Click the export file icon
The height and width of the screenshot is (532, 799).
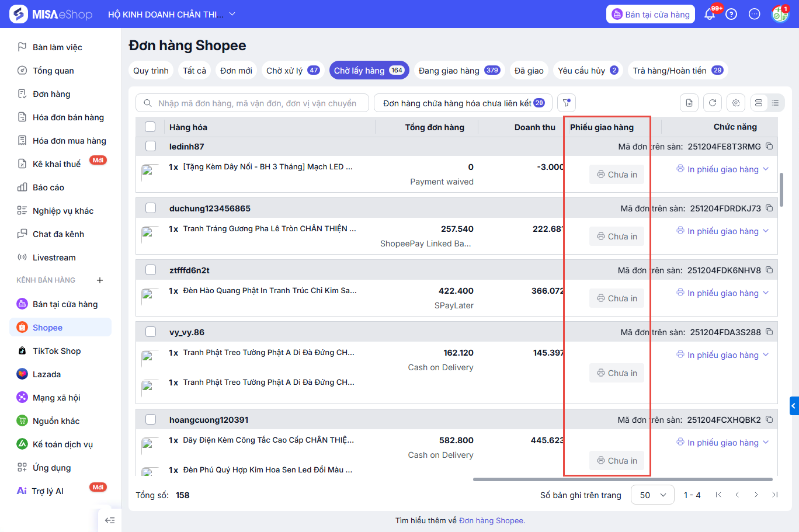689,103
